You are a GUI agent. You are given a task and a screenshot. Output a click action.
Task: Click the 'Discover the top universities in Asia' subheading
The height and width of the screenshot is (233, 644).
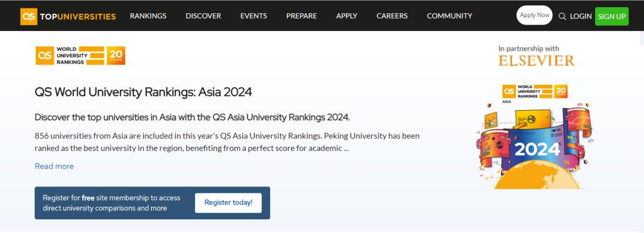point(192,117)
